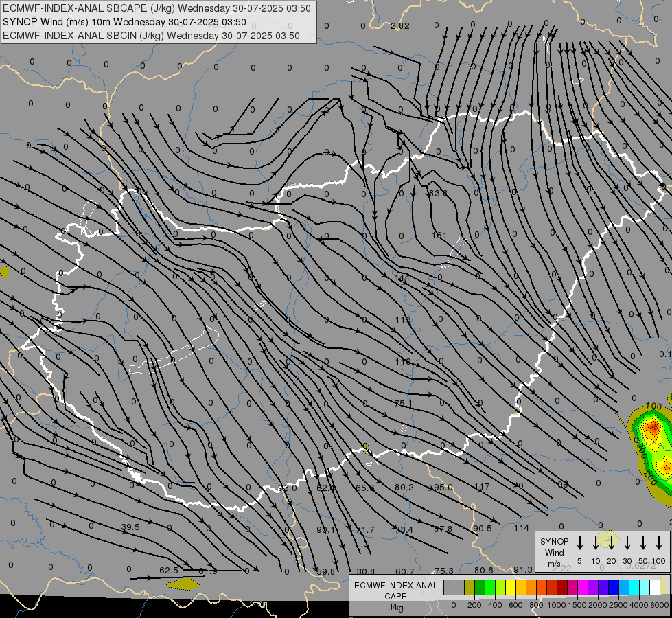Click the map value 83.8
This screenshot has height=618, width=672.
point(438,194)
